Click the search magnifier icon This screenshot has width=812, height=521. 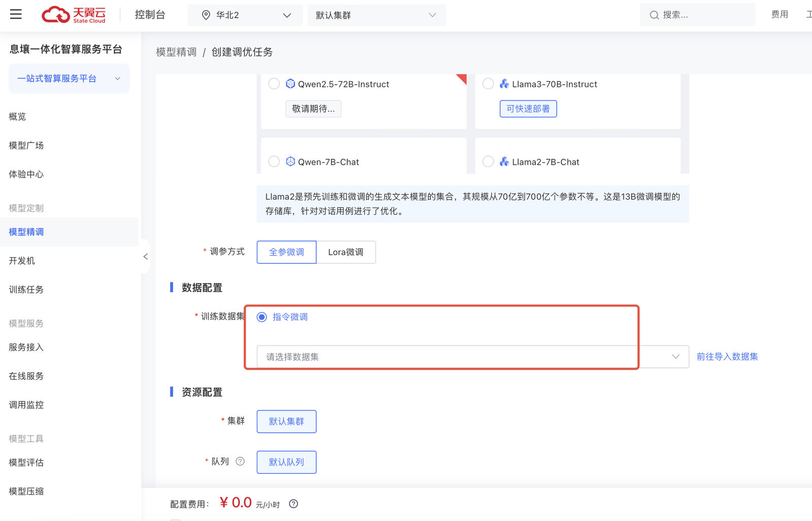654,15
